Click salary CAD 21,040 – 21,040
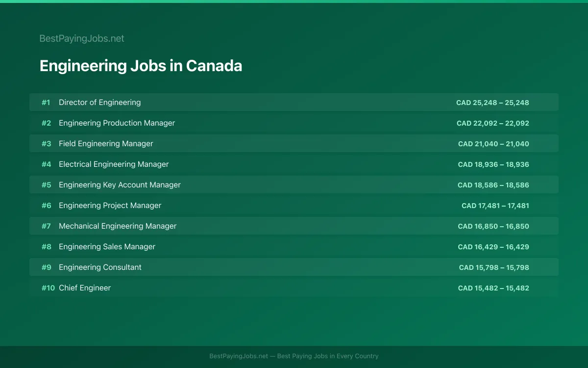The width and height of the screenshot is (588, 368). (493, 144)
